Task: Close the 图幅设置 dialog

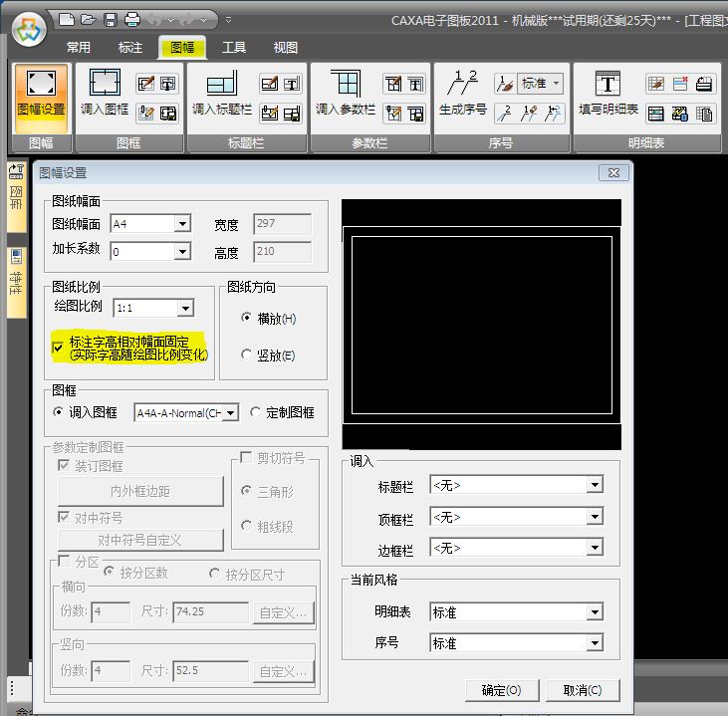Action: tap(612, 172)
